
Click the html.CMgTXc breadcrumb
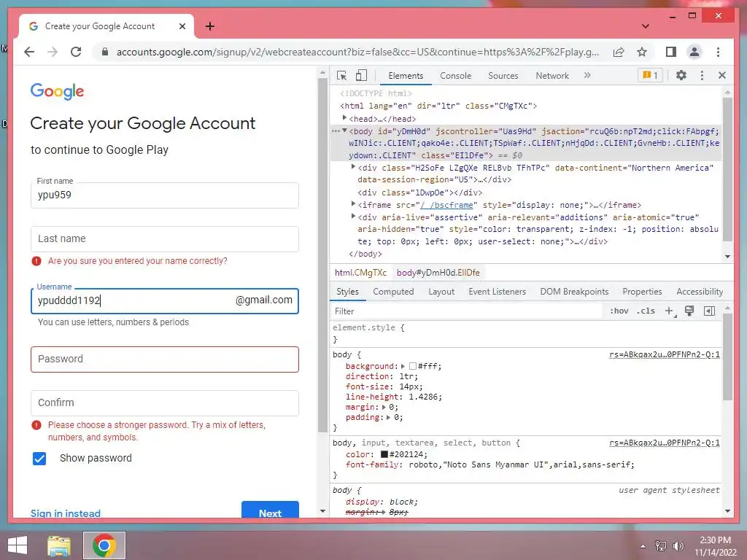coord(360,273)
